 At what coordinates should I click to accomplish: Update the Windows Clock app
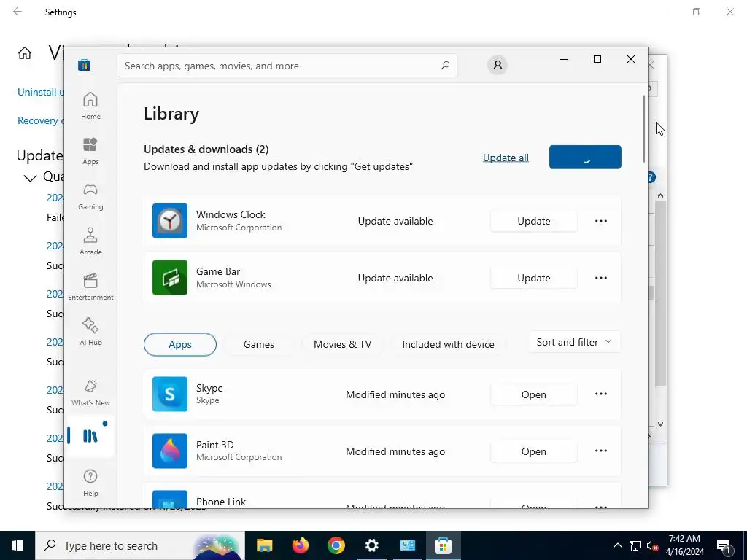tap(533, 221)
